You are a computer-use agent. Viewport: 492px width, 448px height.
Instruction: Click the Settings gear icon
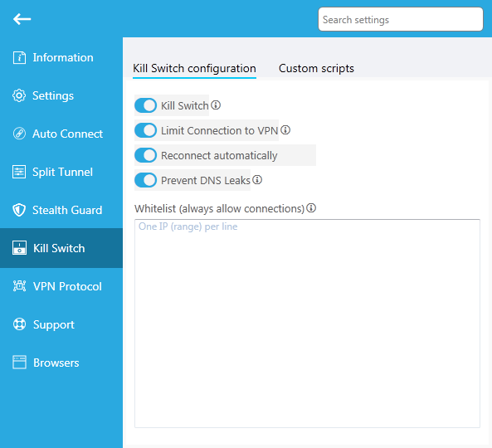click(x=19, y=95)
